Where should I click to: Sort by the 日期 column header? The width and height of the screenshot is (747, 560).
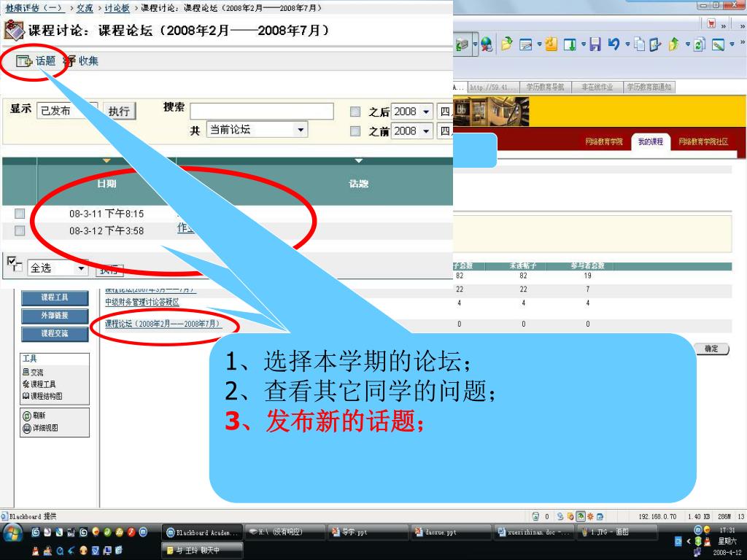point(107,184)
